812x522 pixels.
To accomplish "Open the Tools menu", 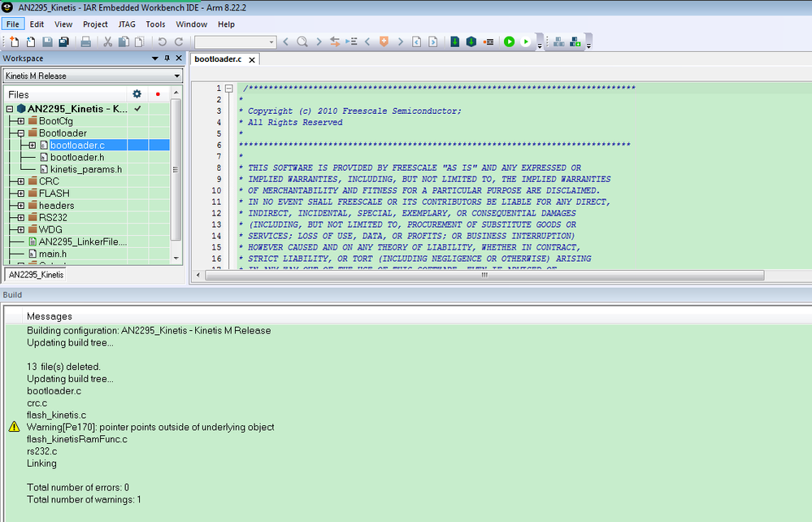I will pyautogui.click(x=155, y=24).
